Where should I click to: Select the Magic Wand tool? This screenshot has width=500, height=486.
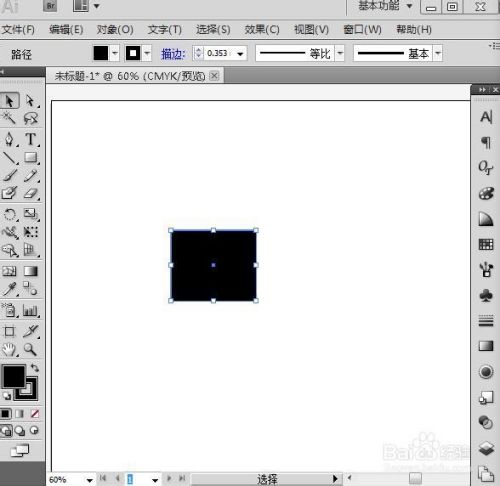tap(9, 118)
